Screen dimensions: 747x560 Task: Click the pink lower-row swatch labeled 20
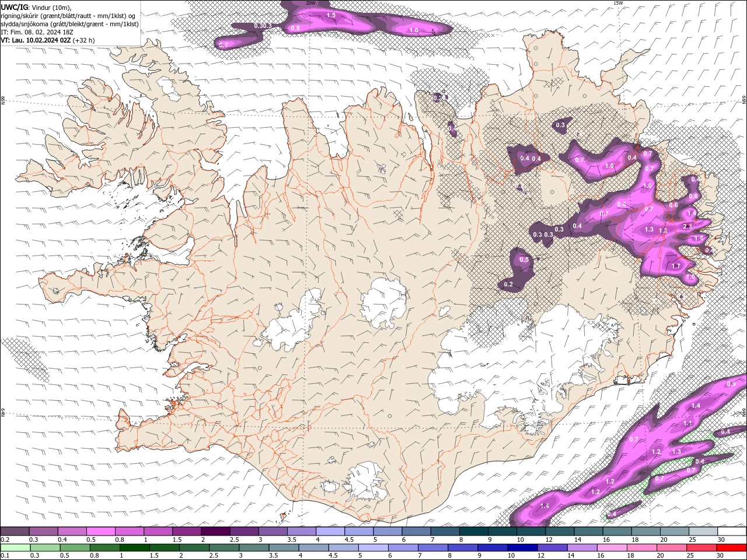pos(671,547)
